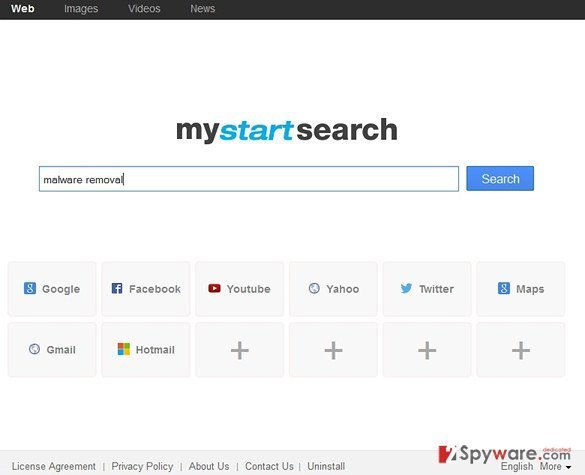This screenshot has height=475, width=585.
Task: Click the Gmail tile label
Action: click(61, 350)
